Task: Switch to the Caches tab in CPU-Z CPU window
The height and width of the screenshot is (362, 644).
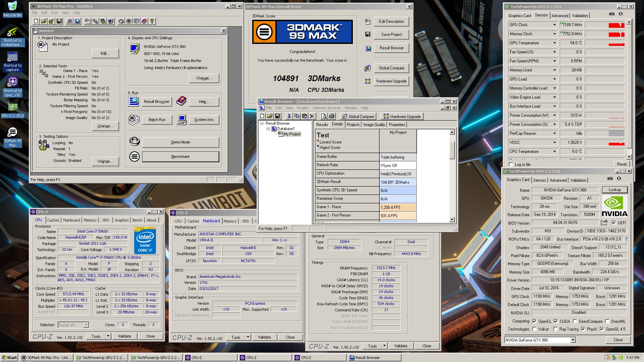Action: click(x=53, y=220)
